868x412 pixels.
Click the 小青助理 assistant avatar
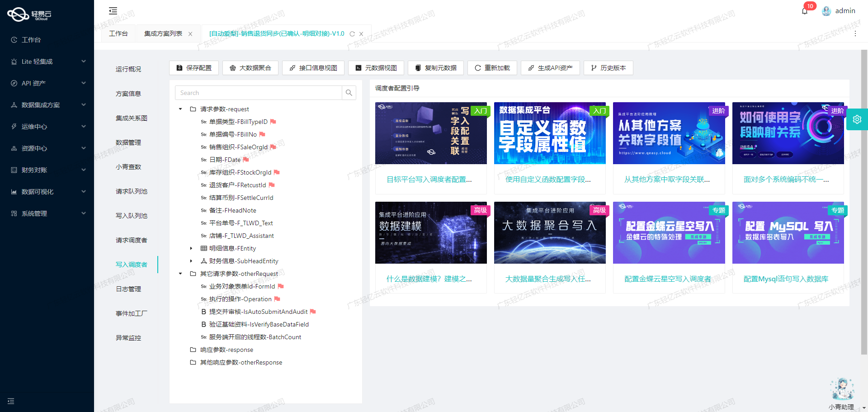click(x=842, y=388)
